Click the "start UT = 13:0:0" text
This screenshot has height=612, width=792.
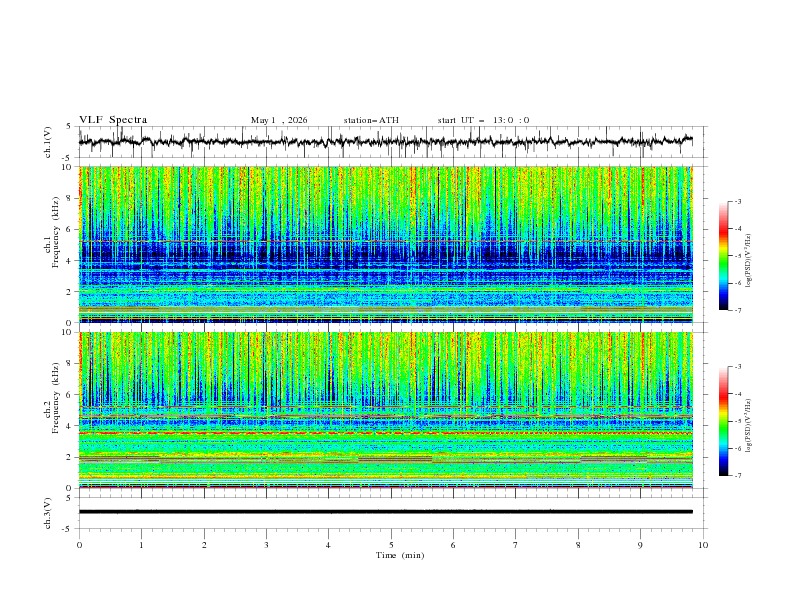pos(483,120)
